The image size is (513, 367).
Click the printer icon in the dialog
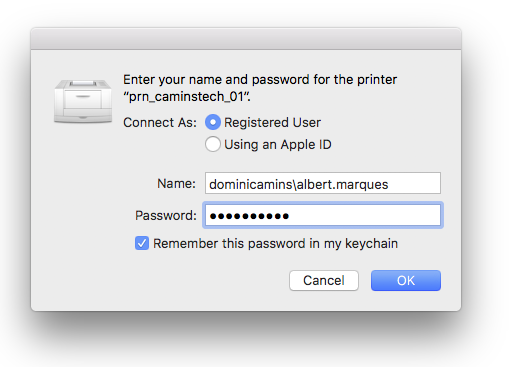(x=83, y=101)
